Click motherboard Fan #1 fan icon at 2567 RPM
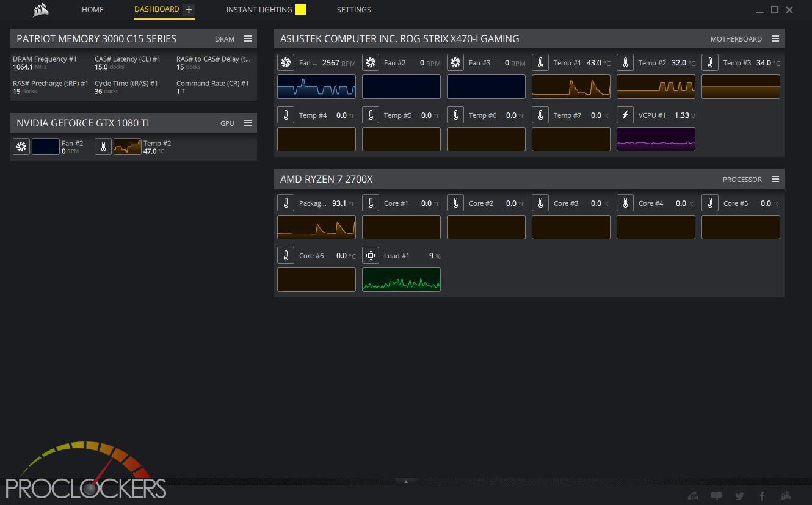The height and width of the screenshot is (505, 812). point(286,62)
